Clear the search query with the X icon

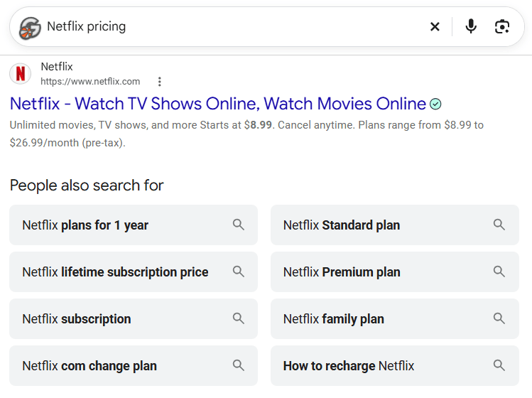pyautogui.click(x=435, y=26)
